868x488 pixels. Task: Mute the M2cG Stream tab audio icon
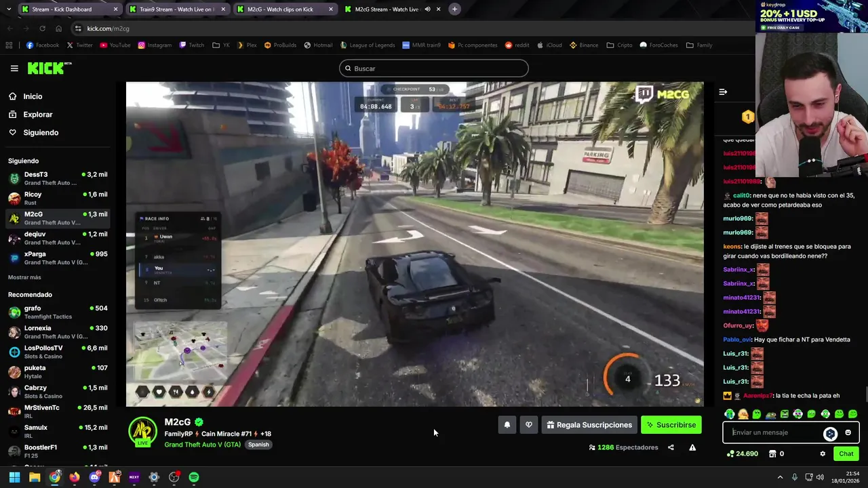(427, 9)
